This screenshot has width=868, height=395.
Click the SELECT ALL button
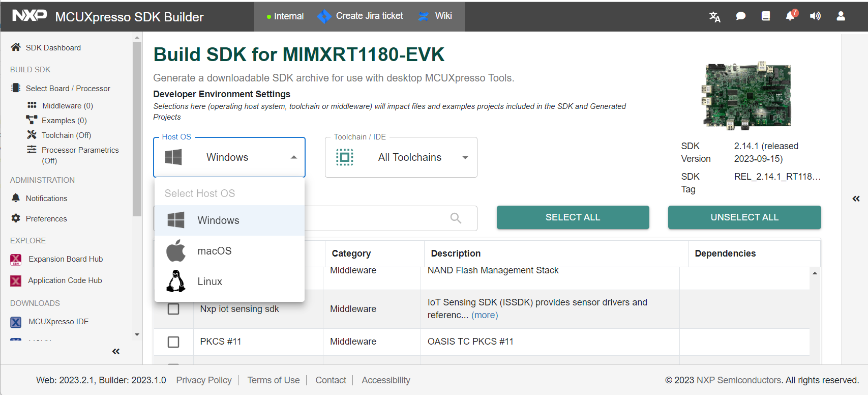(573, 217)
